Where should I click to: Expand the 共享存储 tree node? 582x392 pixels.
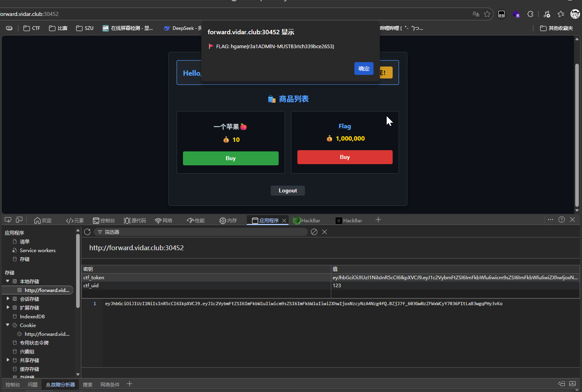(8, 360)
